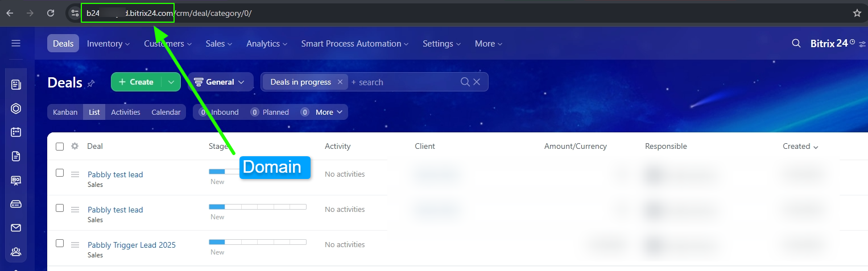Open the hamburger menu in left sidebar

tap(16, 43)
